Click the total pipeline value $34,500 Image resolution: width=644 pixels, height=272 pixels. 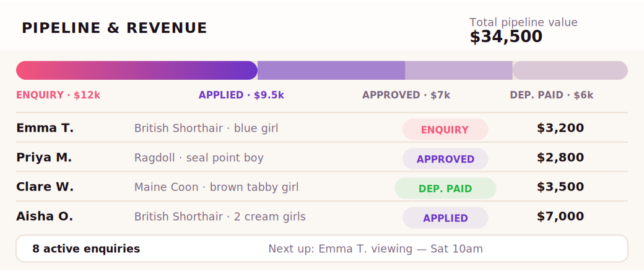point(506,37)
